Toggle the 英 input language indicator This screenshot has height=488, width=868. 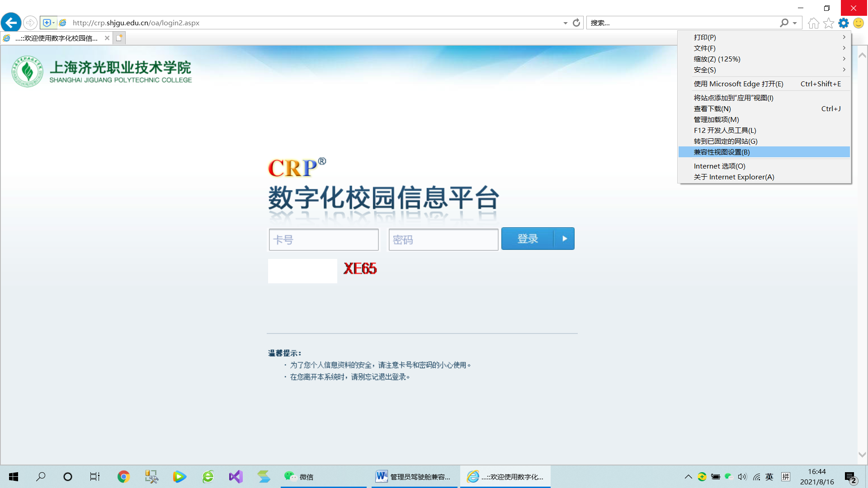tap(769, 477)
